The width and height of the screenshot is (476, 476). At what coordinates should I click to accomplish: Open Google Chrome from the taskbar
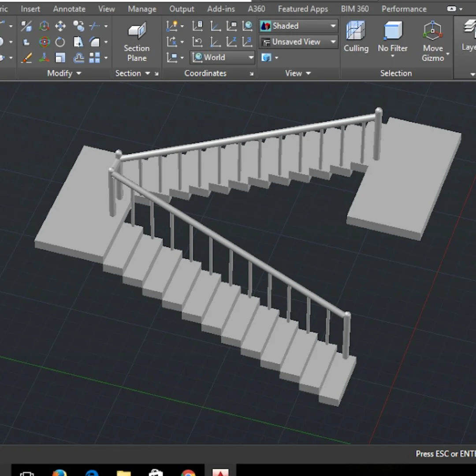(188, 473)
